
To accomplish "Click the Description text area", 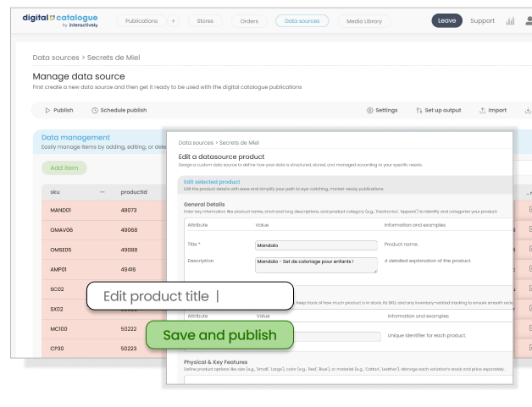I will coord(315,264).
